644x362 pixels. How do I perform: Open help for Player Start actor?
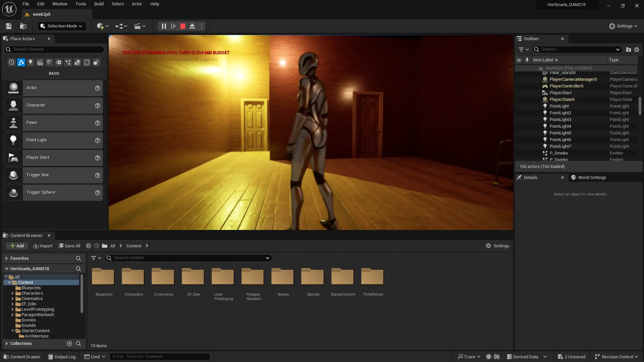[x=98, y=158]
